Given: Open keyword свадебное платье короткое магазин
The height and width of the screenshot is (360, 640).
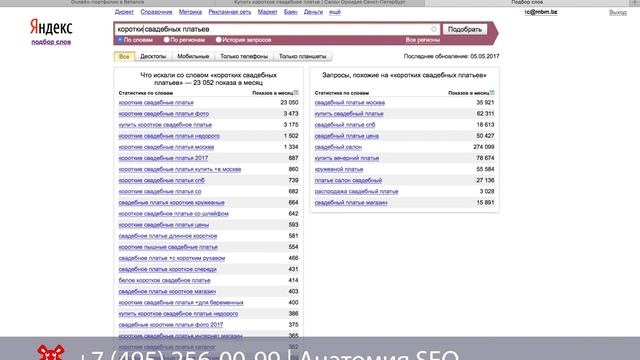Looking at the screenshot, I should 167,291.
